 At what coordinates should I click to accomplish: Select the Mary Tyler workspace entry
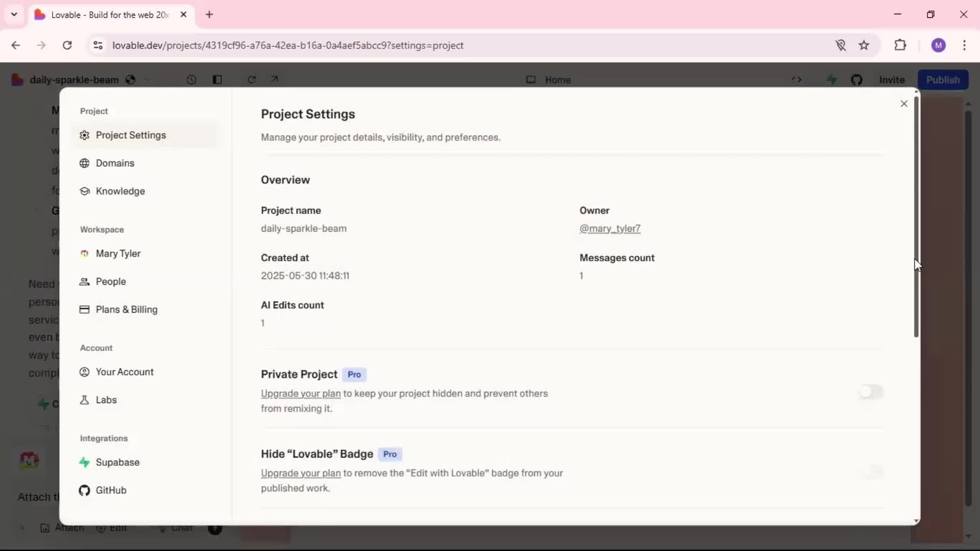pos(145,254)
